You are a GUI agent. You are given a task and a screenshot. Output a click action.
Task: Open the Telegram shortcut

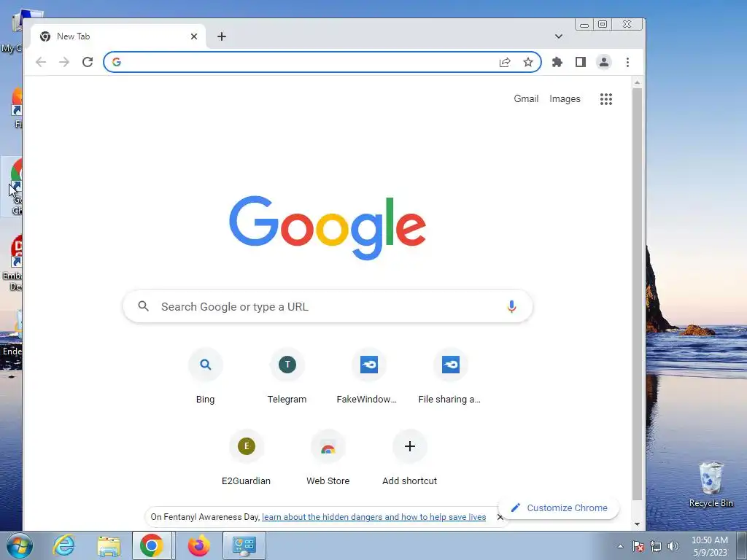[x=287, y=376]
